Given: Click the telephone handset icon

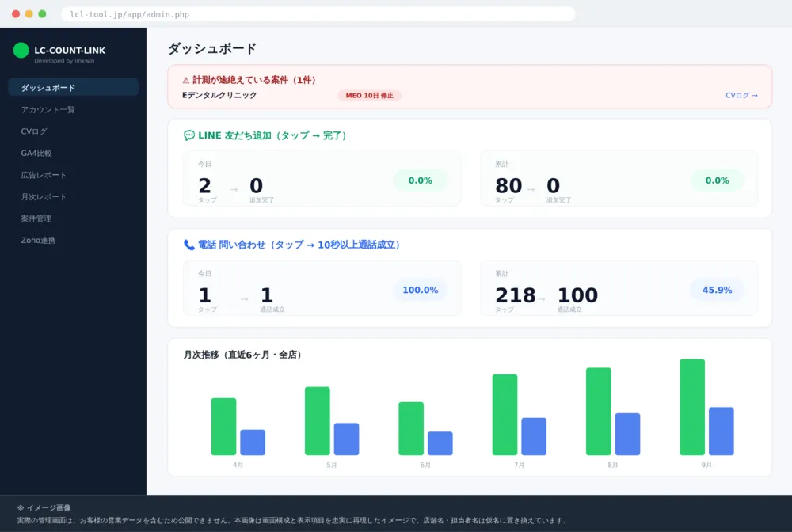Looking at the screenshot, I should pos(189,245).
